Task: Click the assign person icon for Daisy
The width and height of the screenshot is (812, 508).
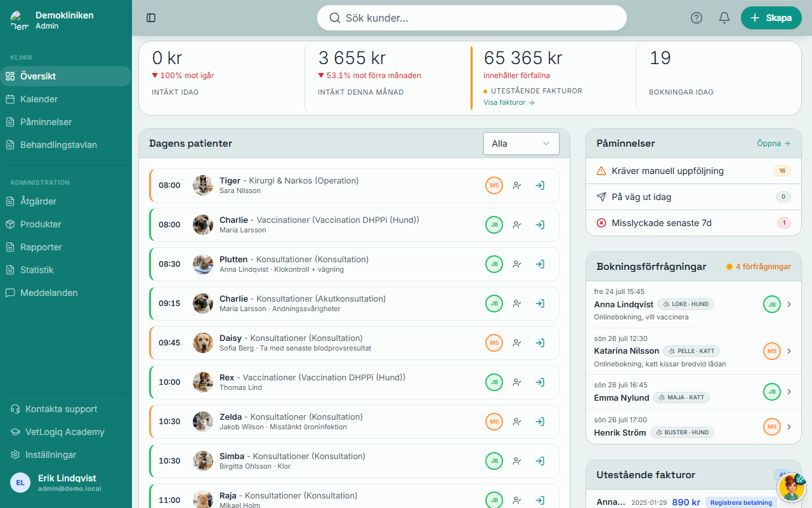Action: (x=517, y=343)
